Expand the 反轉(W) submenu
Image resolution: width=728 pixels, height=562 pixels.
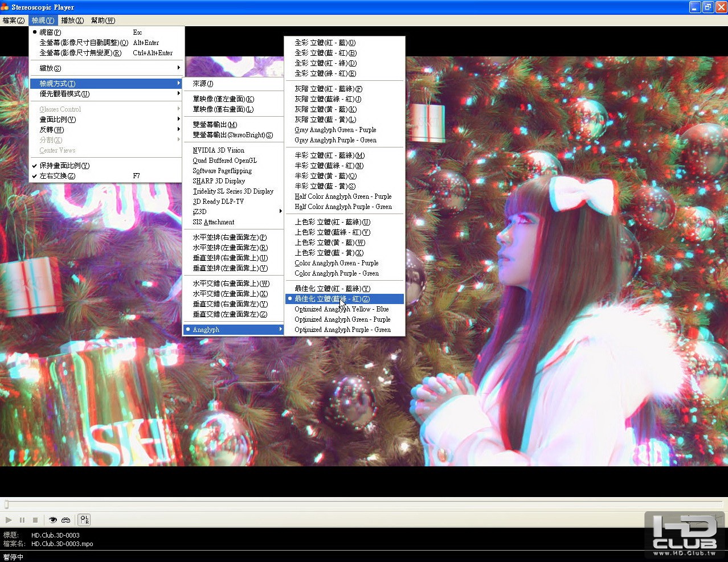[106, 130]
